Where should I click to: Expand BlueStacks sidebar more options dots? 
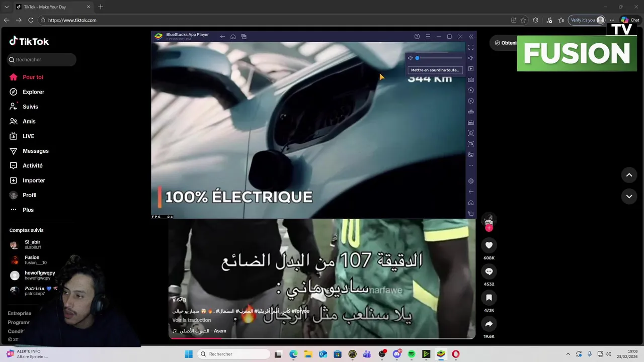coord(471,165)
